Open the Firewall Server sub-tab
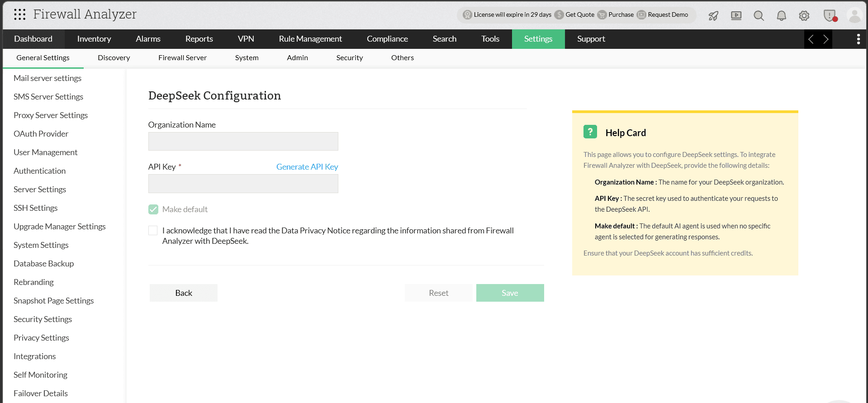The height and width of the screenshot is (403, 868). point(182,58)
